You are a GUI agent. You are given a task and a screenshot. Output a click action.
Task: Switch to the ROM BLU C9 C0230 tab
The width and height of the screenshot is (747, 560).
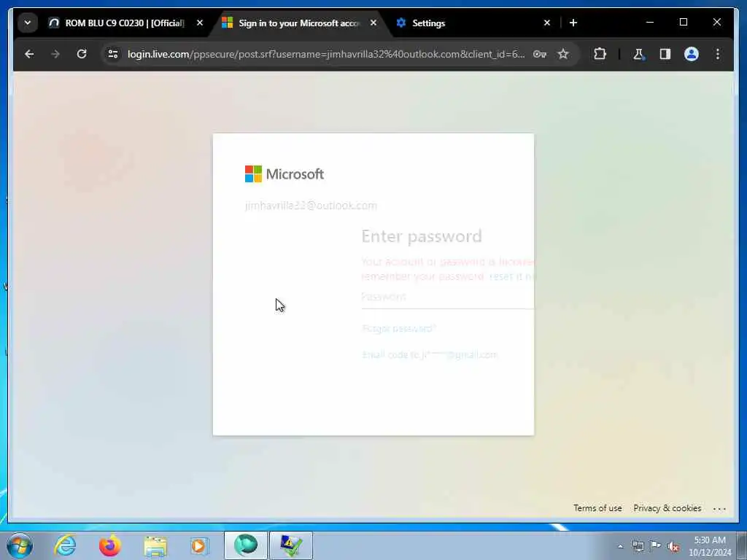tap(124, 23)
